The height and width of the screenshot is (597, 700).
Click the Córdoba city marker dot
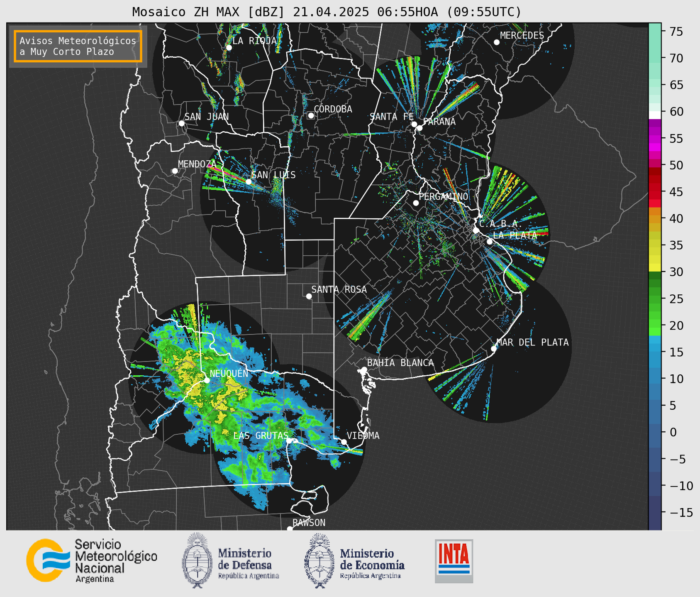pos(311,115)
